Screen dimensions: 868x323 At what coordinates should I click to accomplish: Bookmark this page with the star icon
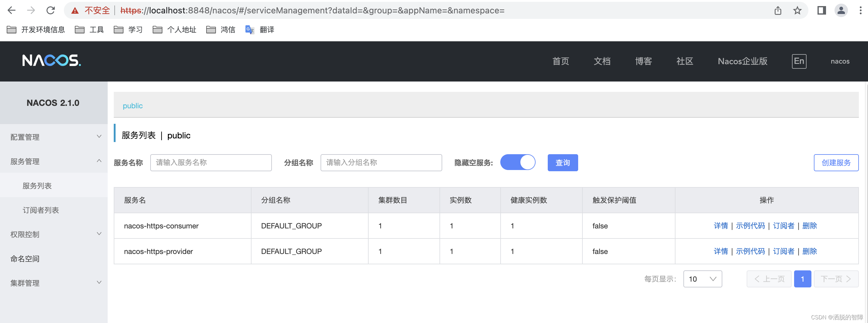coord(797,10)
